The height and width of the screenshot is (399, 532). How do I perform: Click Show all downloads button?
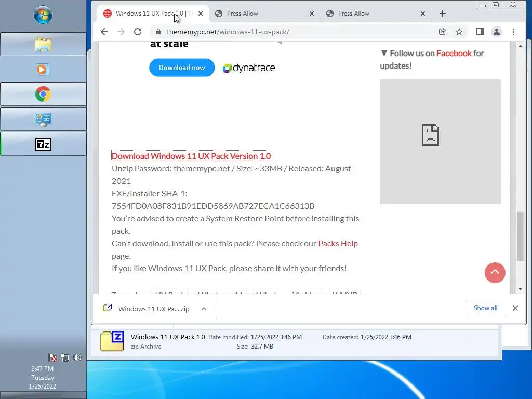pyautogui.click(x=486, y=308)
